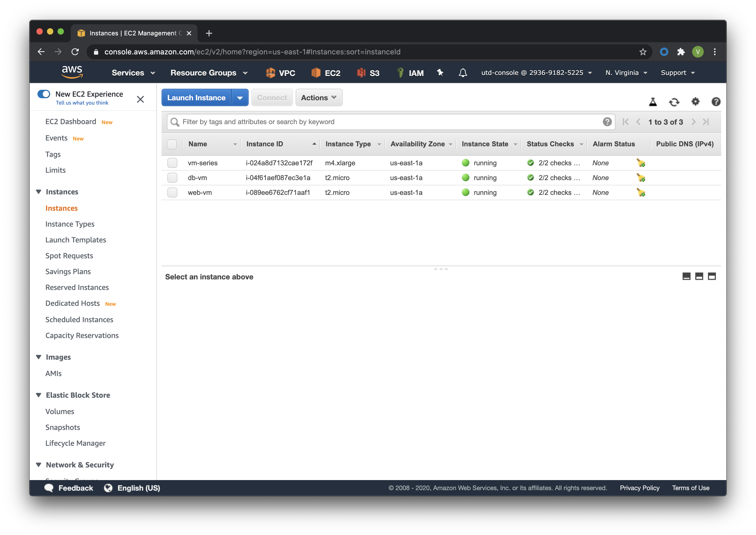This screenshot has width=756, height=535.
Task: Open the Actions dropdown
Action: click(319, 97)
